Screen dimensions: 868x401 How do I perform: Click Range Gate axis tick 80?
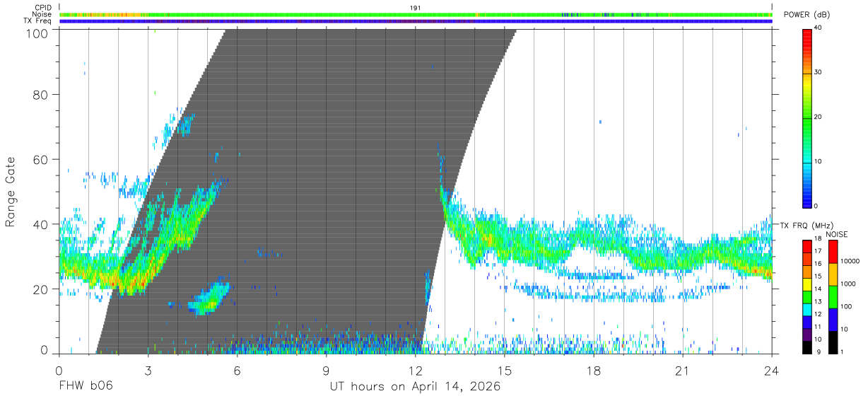pyautogui.click(x=42, y=95)
